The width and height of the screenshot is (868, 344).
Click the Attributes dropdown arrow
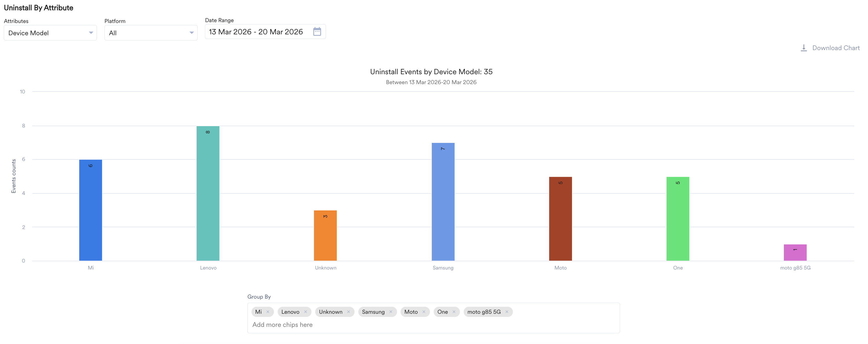[x=91, y=33]
